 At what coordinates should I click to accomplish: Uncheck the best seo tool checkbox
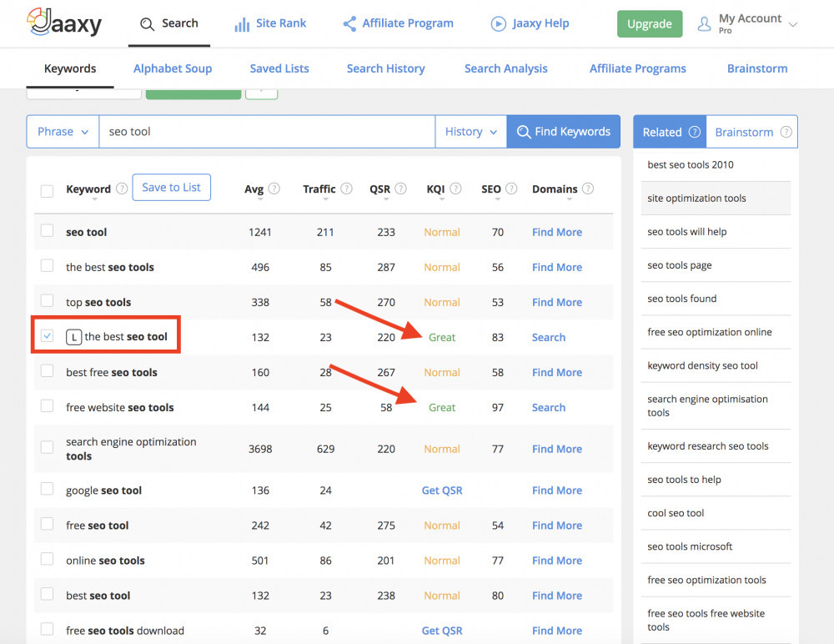coord(47,335)
